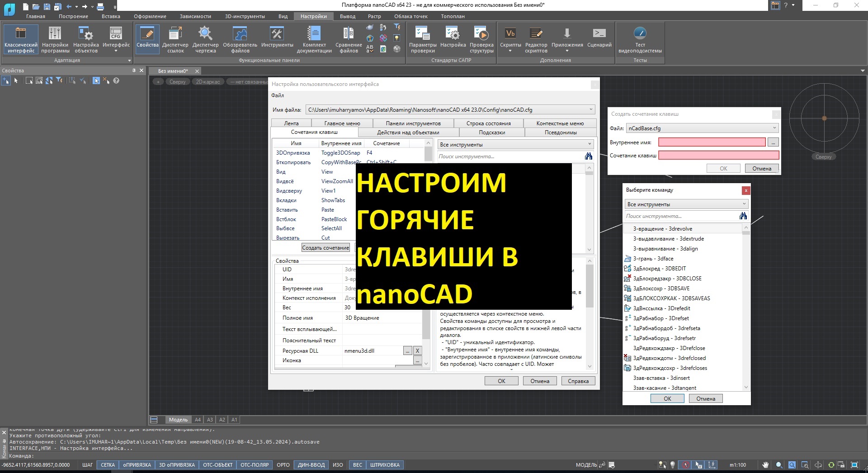Open the 3D-инструменты ribbon tab
The image size is (868, 473).
pyautogui.click(x=245, y=16)
